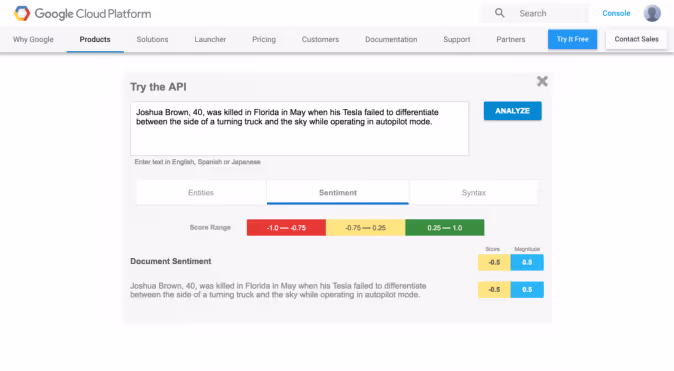Switch to the Syntax tab

click(474, 193)
